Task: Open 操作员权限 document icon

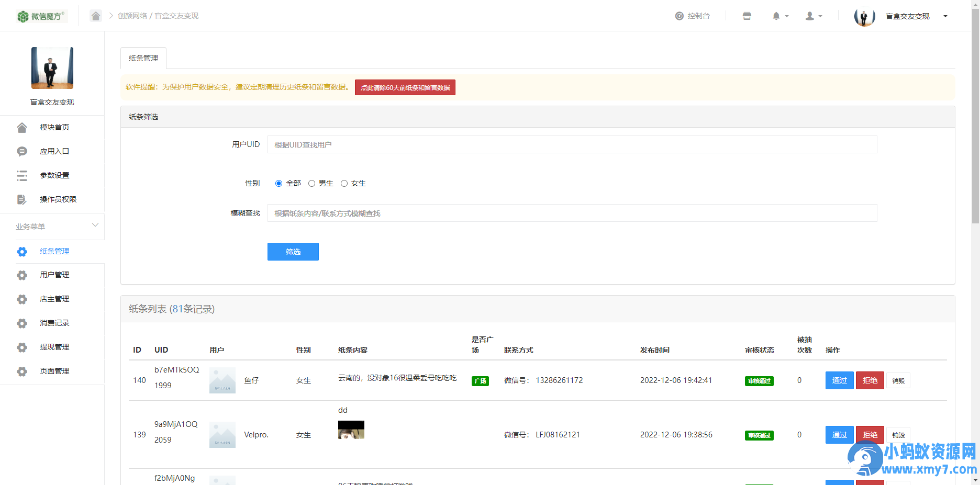Action: [x=22, y=199]
